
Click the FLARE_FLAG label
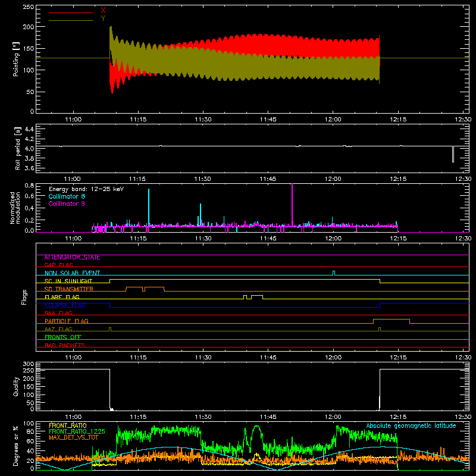click(62, 297)
